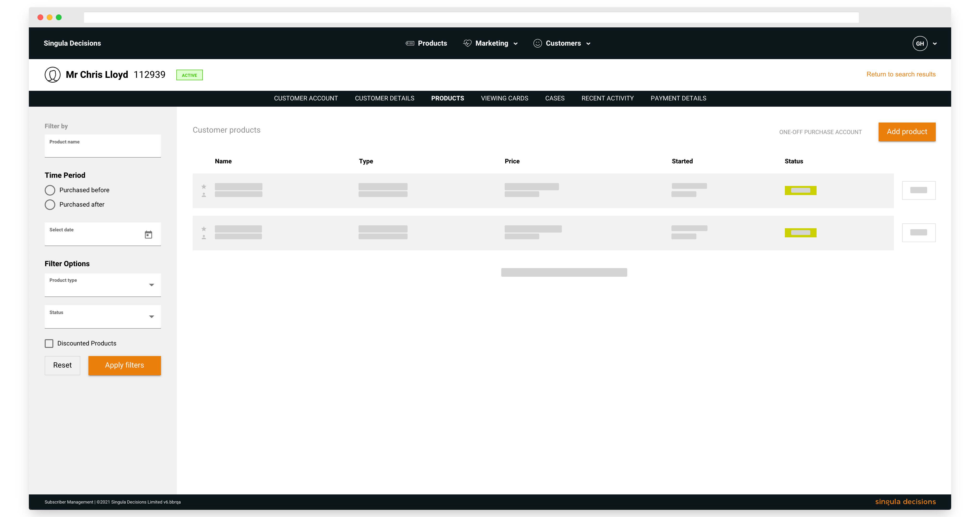Viewport: 980px width, 517px height.
Task: Click the star icon on first product row
Action: [204, 186]
